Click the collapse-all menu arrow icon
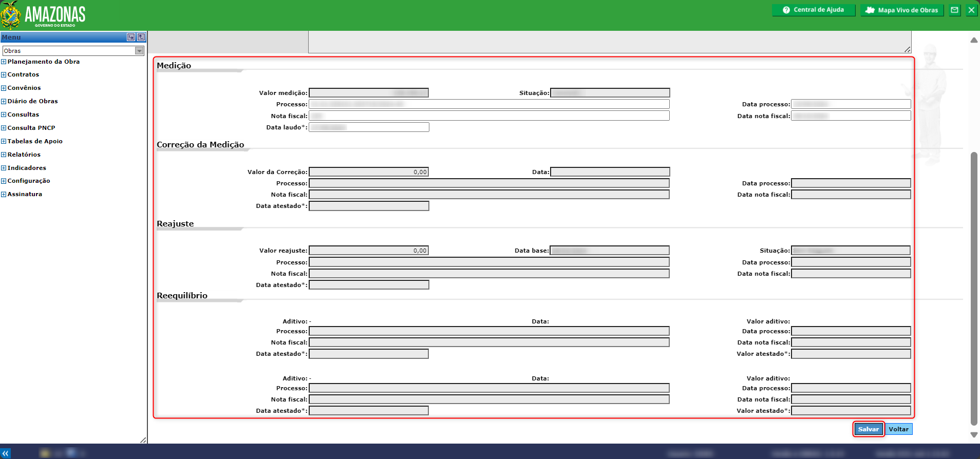The height and width of the screenshot is (459, 980). pos(141,37)
